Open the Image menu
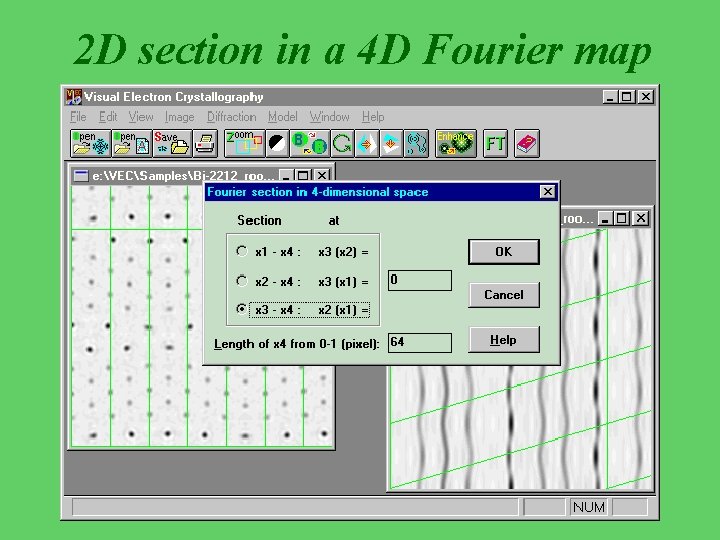720x540 pixels. click(x=180, y=117)
